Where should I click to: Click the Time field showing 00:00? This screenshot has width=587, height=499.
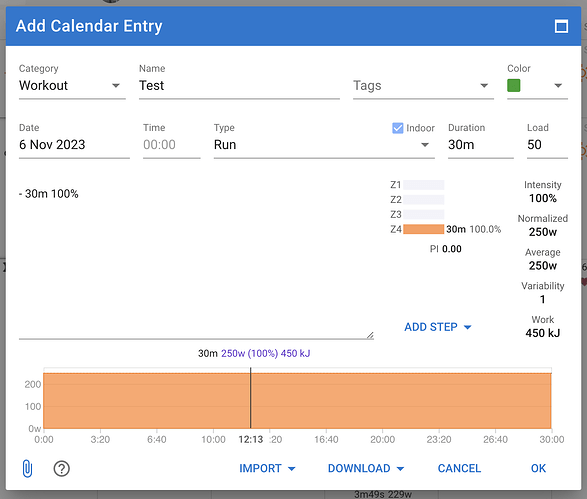point(171,145)
